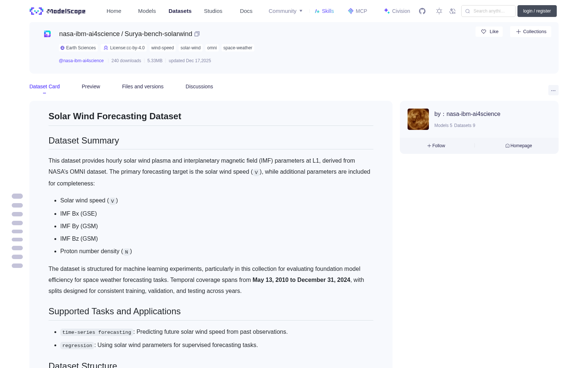This screenshot has height=368, width=588.
Task: Select the solar-wind tag
Action: [190, 48]
